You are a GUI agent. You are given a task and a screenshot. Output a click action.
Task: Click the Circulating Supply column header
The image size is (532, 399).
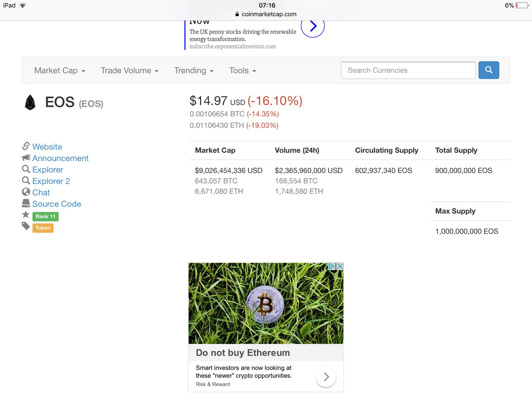click(x=387, y=150)
